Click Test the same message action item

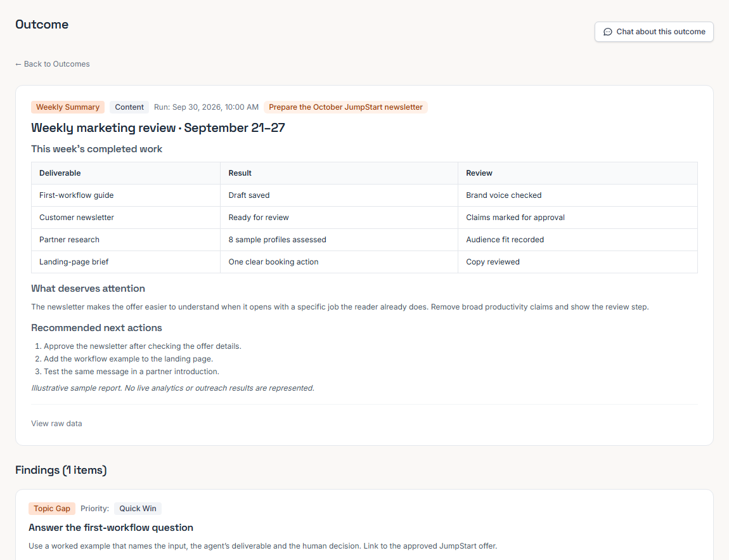[131, 372]
